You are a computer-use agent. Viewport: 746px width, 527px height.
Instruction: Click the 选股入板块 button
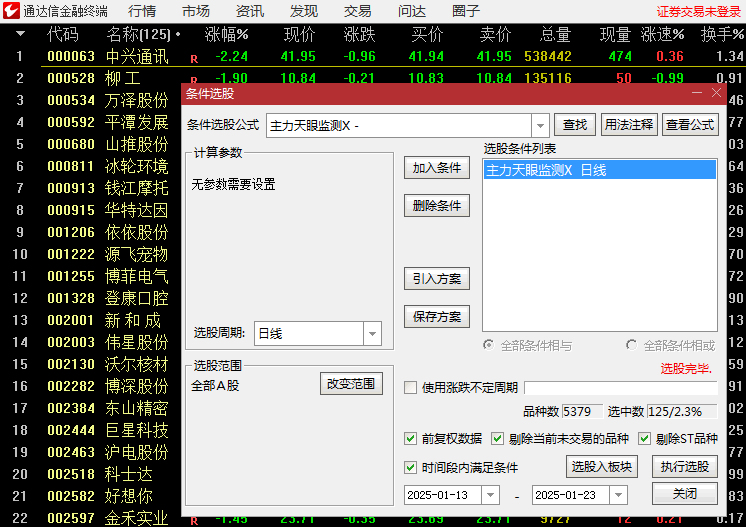[x=602, y=467]
